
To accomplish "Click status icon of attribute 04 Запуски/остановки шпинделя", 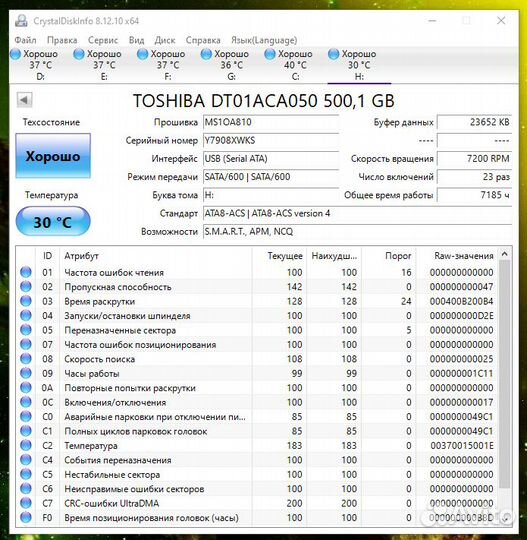I will tap(26, 315).
